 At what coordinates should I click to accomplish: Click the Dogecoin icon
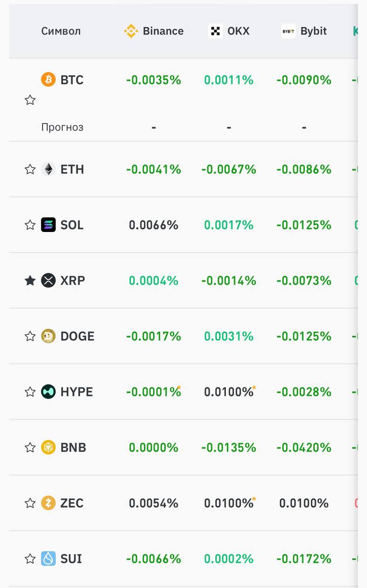point(48,336)
